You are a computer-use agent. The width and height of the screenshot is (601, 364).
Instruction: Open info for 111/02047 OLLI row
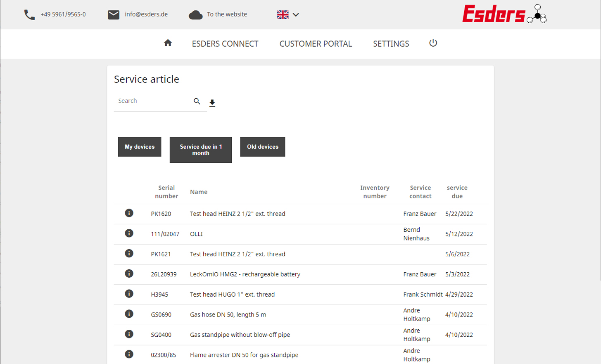coord(129,233)
